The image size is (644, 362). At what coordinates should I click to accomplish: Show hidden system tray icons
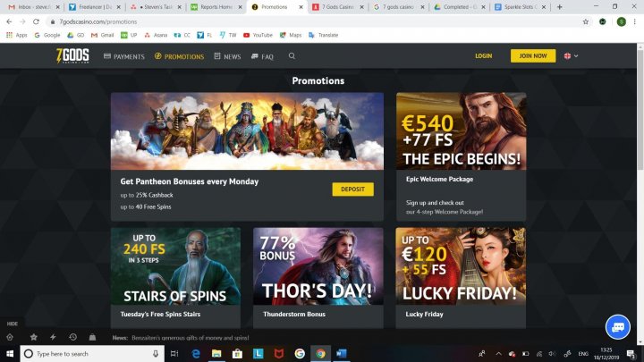[498, 353]
